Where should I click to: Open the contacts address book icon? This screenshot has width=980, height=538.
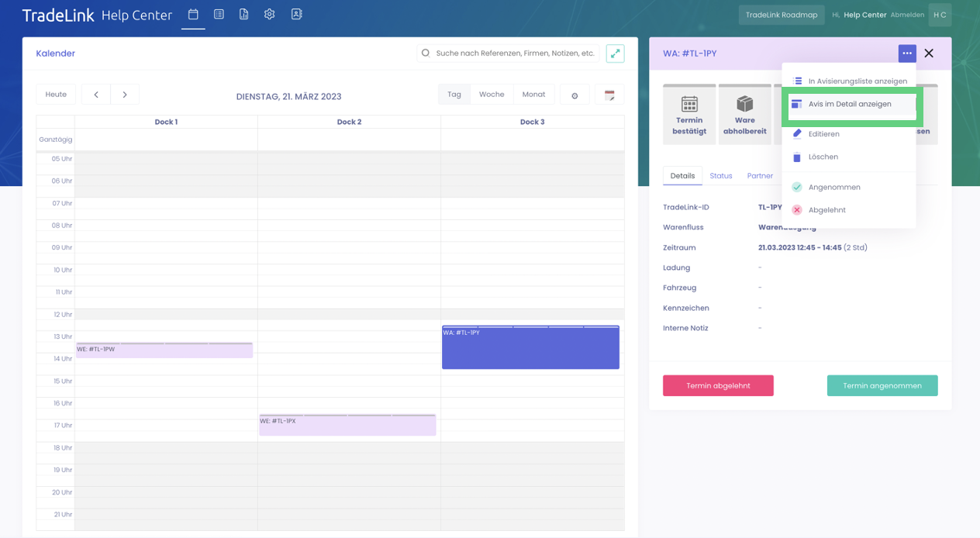[296, 15]
